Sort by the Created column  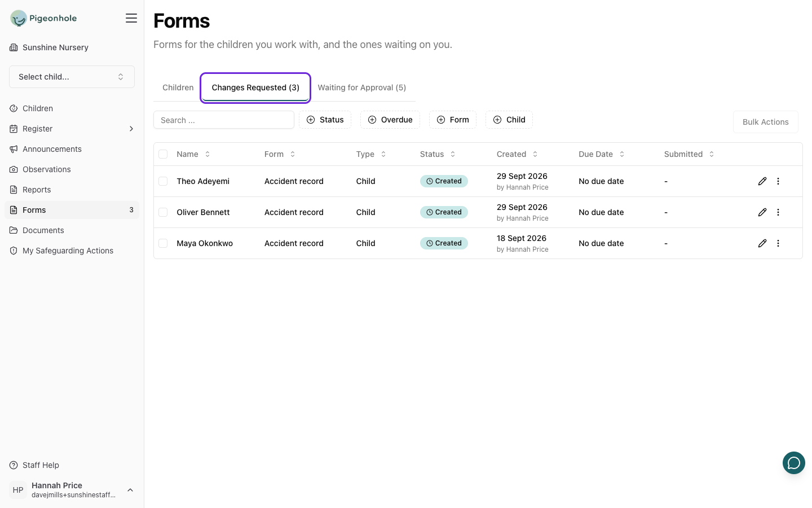[517, 154]
